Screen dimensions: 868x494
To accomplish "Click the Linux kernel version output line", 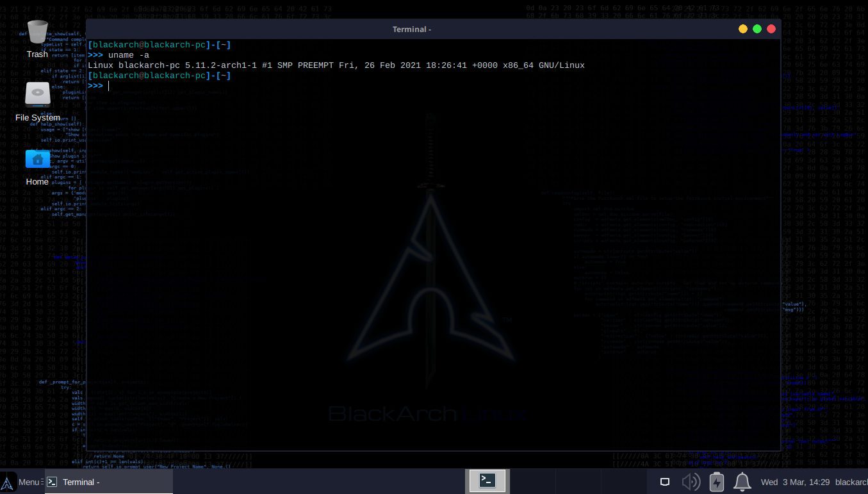I will (336, 65).
